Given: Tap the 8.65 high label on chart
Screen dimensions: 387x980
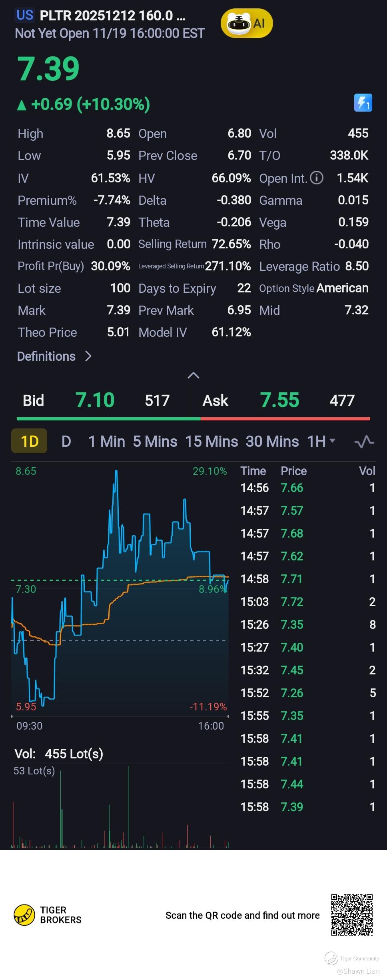Looking at the screenshot, I should click(26, 471).
